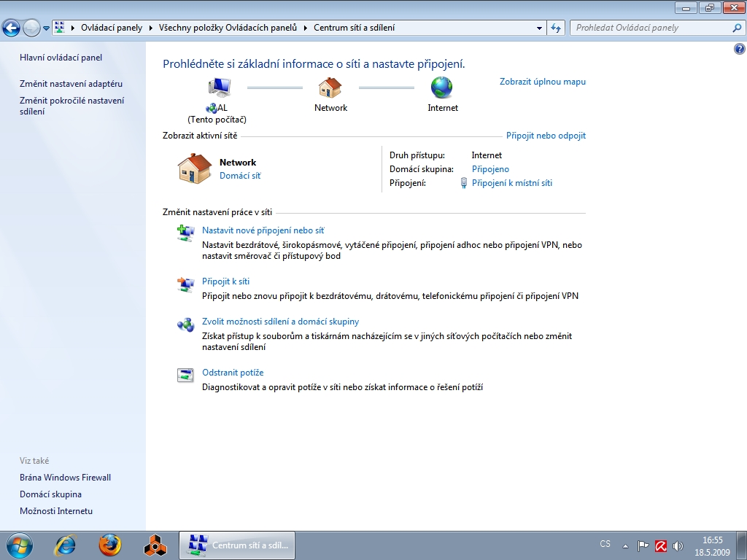Click the search magnifier icon
Screen dimensions: 747x560
coord(737,28)
